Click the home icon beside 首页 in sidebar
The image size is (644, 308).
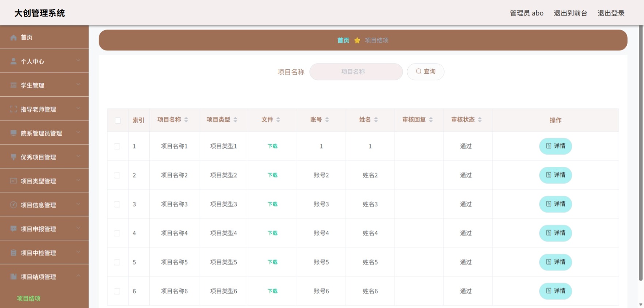14,37
